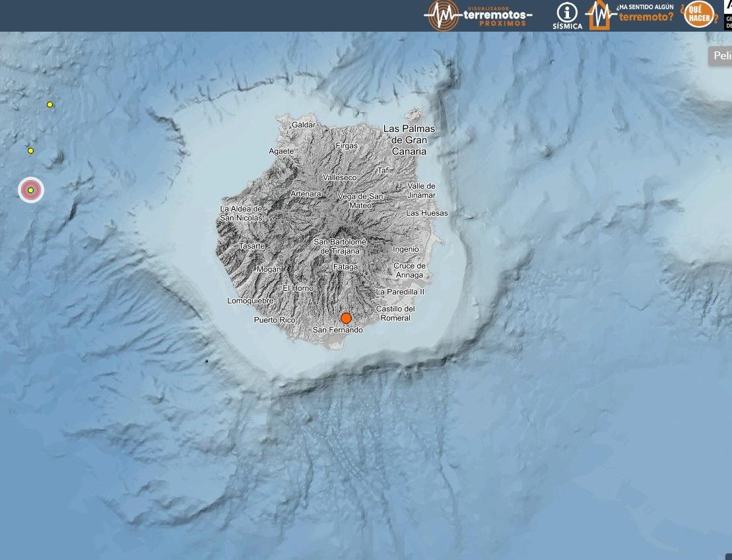Screen dimensions: 732x560
Task: Select the orange earthquake marker near San Fernando
Action: 346,318
